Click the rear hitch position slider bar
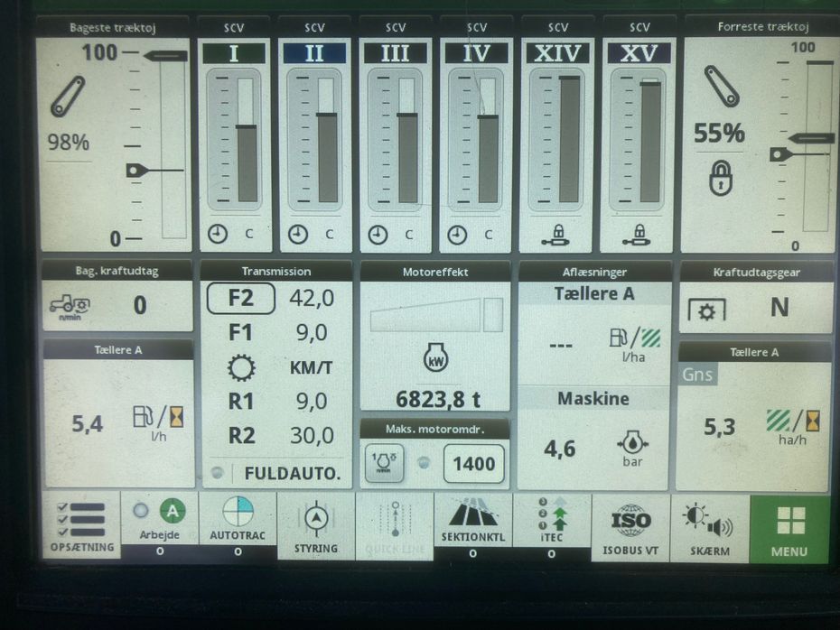The image size is (840, 630). point(173,144)
